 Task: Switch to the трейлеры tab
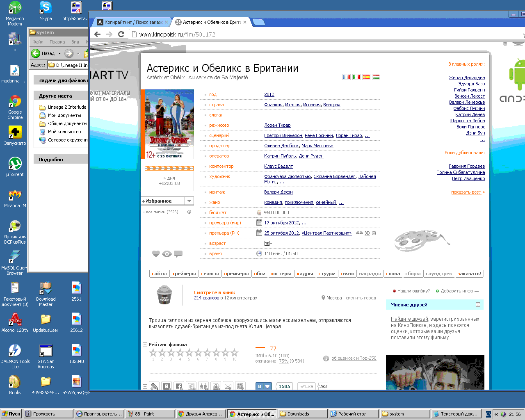[x=184, y=274]
